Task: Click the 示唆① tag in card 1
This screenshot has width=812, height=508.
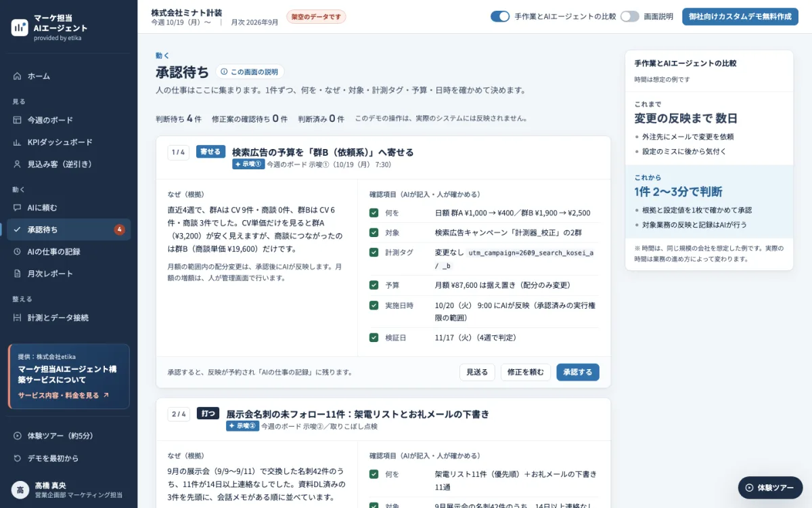Action: pos(248,164)
